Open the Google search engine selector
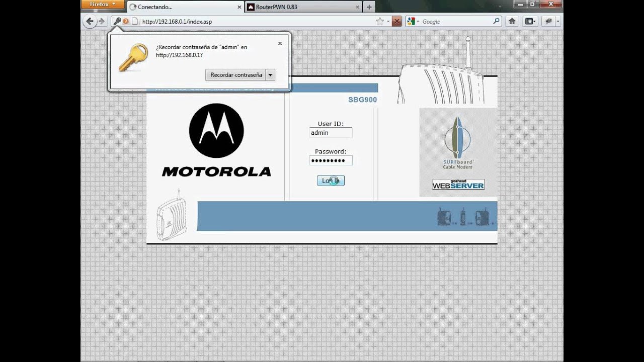The width and height of the screenshot is (644, 362). point(413,22)
